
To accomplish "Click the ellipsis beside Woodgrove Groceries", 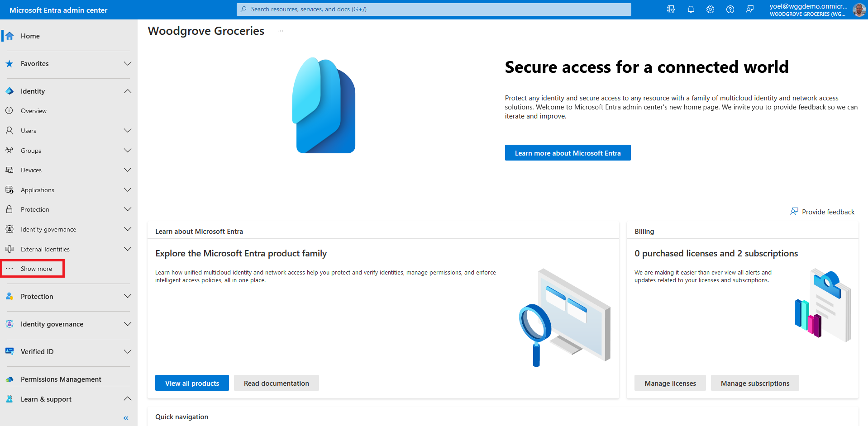I will coord(280,31).
